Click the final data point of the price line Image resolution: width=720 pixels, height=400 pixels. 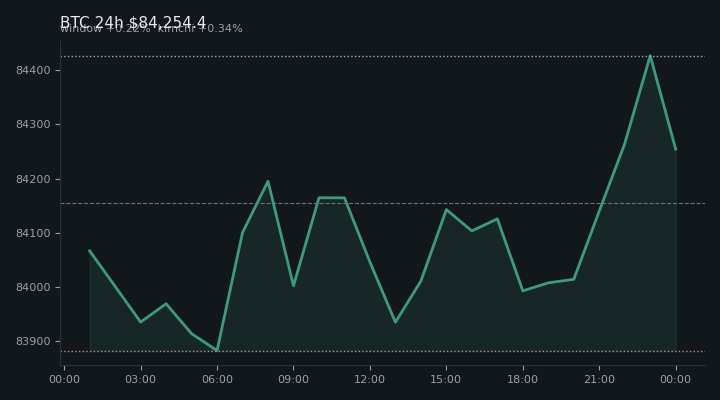676,149
